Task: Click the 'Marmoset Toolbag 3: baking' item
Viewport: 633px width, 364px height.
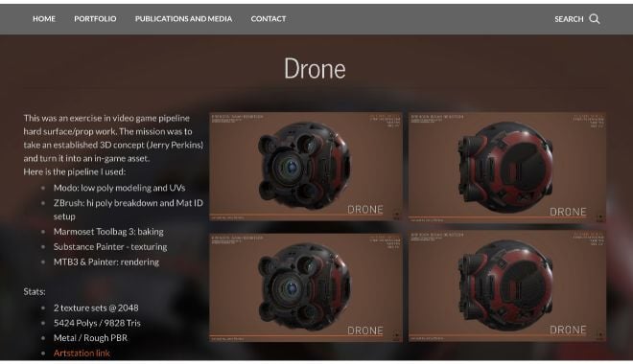Action: 108,232
